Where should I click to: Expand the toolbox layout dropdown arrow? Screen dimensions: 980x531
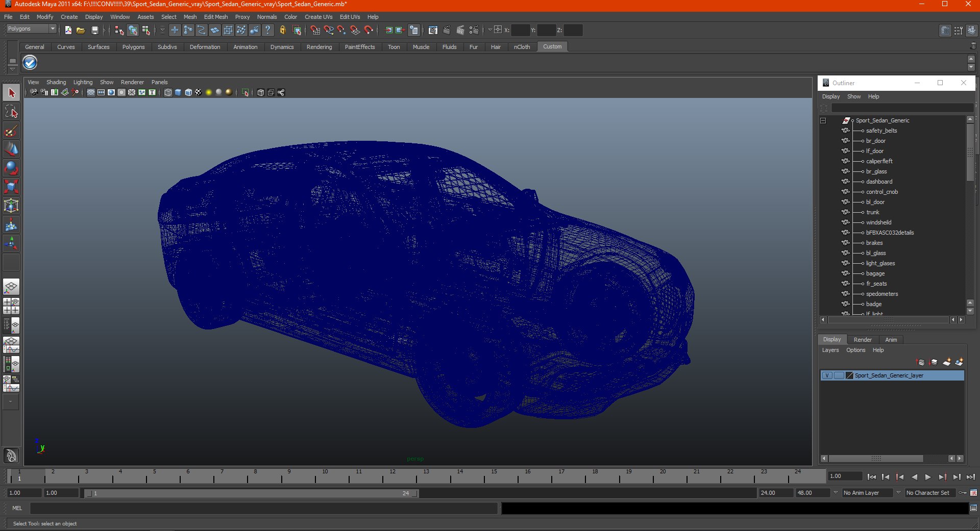pyautogui.click(x=10, y=402)
